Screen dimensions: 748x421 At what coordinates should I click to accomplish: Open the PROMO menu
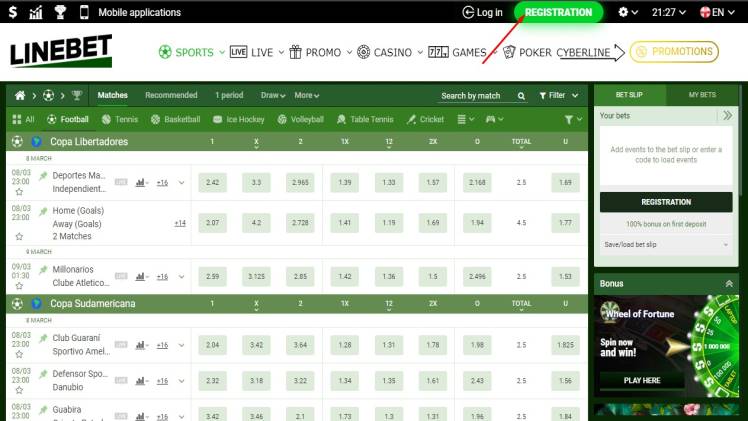pos(321,52)
